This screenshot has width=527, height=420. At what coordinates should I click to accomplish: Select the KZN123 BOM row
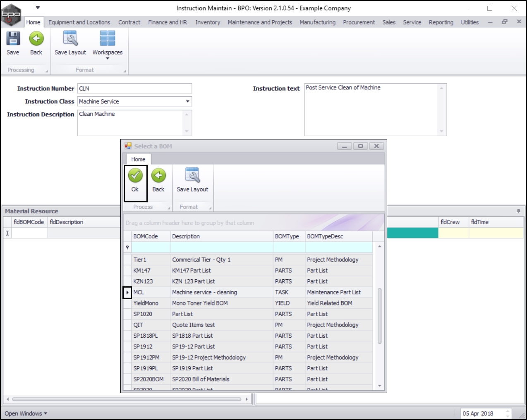click(248, 281)
